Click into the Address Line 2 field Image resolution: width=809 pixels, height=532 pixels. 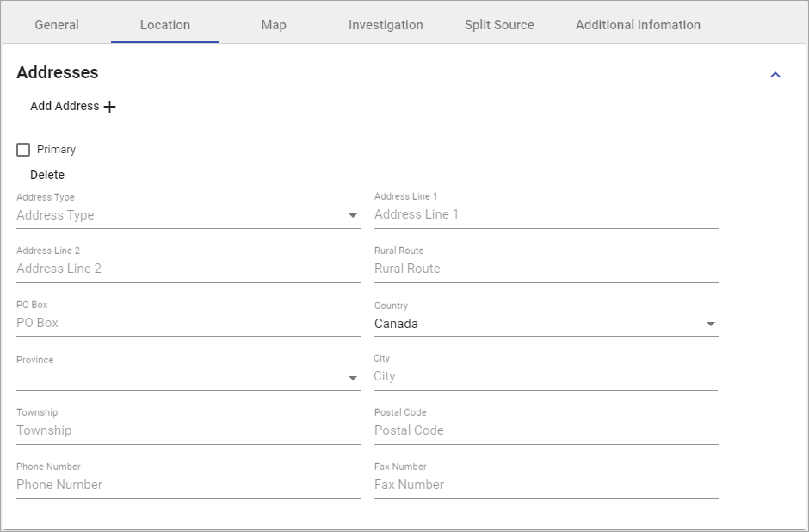[x=188, y=269]
